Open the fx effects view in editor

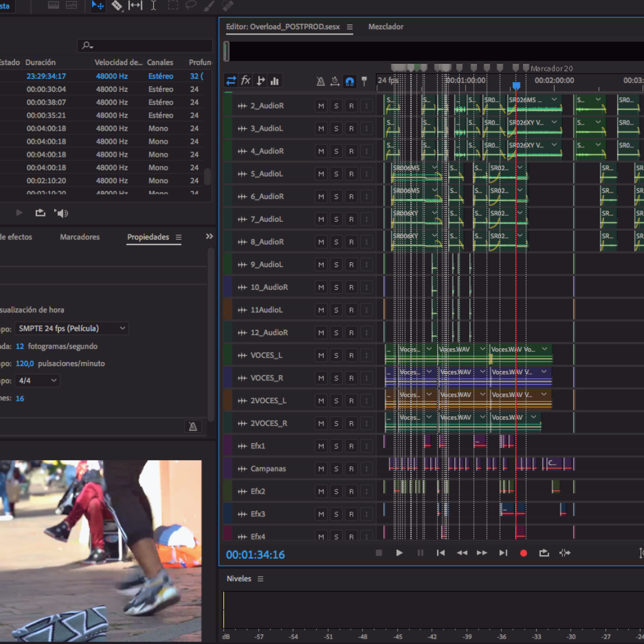point(246,80)
